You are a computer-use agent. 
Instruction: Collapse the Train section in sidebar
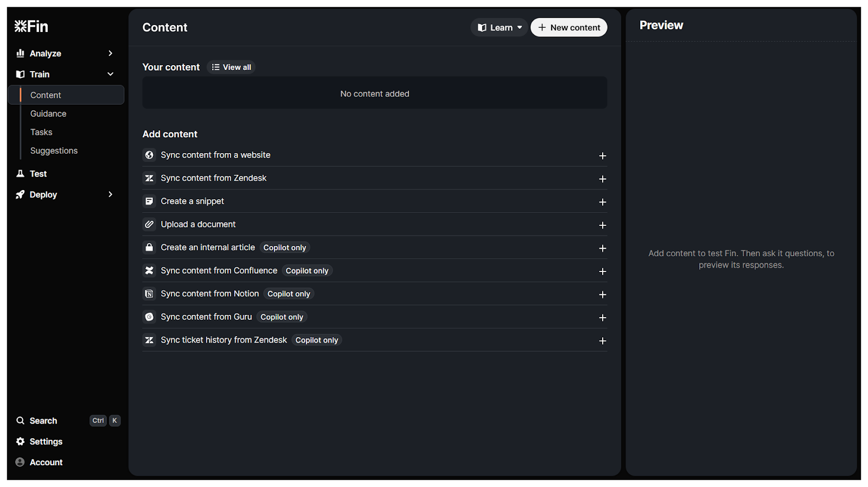point(110,74)
